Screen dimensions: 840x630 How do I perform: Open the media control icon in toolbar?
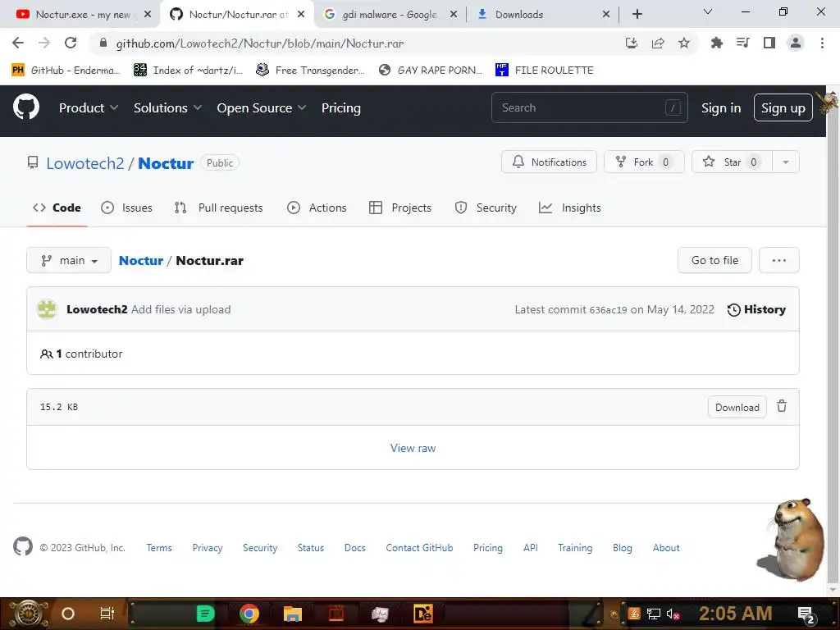(x=742, y=43)
